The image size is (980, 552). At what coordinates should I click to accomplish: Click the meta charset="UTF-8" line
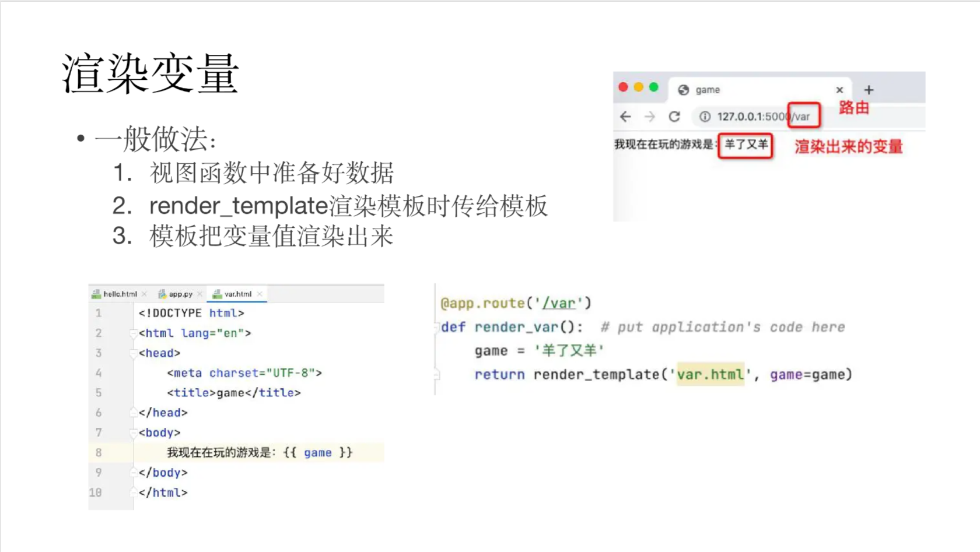pyautogui.click(x=244, y=373)
